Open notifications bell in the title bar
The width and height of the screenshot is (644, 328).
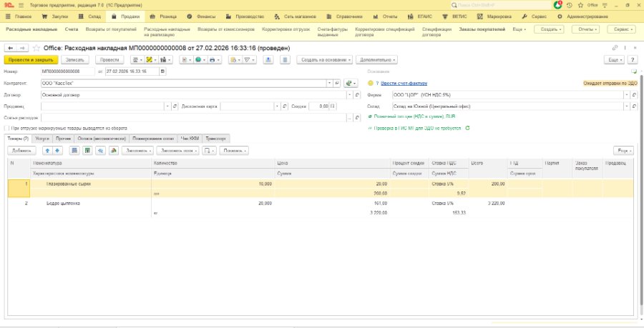coord(557,5)
